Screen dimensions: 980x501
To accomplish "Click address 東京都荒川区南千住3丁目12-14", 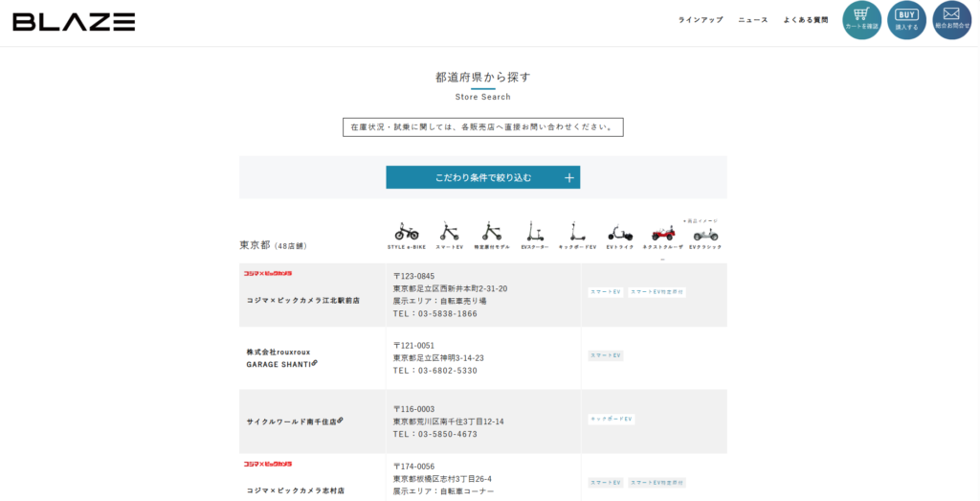I will (x=448, y=421).
